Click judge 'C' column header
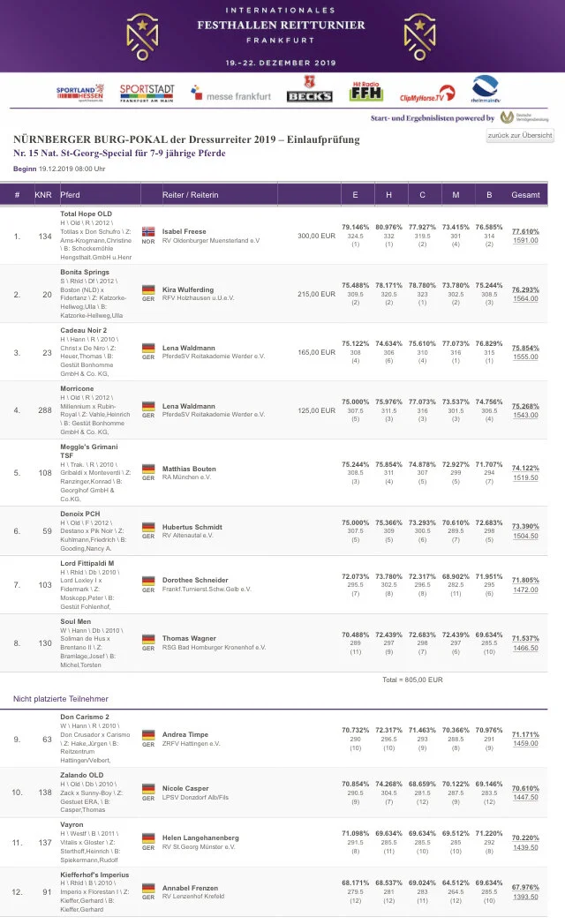 [x=422, y=195]
